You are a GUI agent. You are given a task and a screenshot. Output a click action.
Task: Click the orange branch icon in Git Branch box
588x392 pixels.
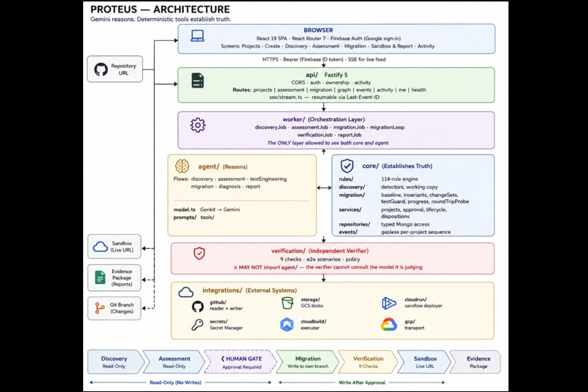click(x=99, y=308)
